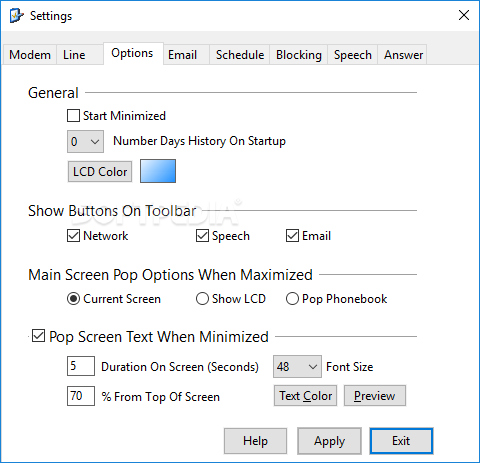
Task: Click the Duration On Screen input field
Action: pyautogui.click(x=81, y=366)
